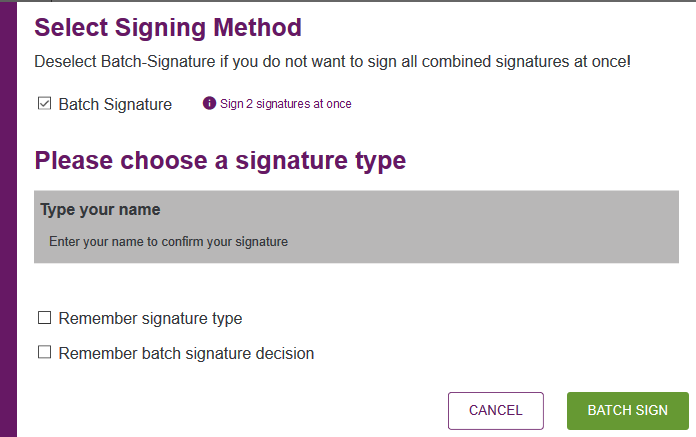Click the CANCEL button

coord(496,411)
